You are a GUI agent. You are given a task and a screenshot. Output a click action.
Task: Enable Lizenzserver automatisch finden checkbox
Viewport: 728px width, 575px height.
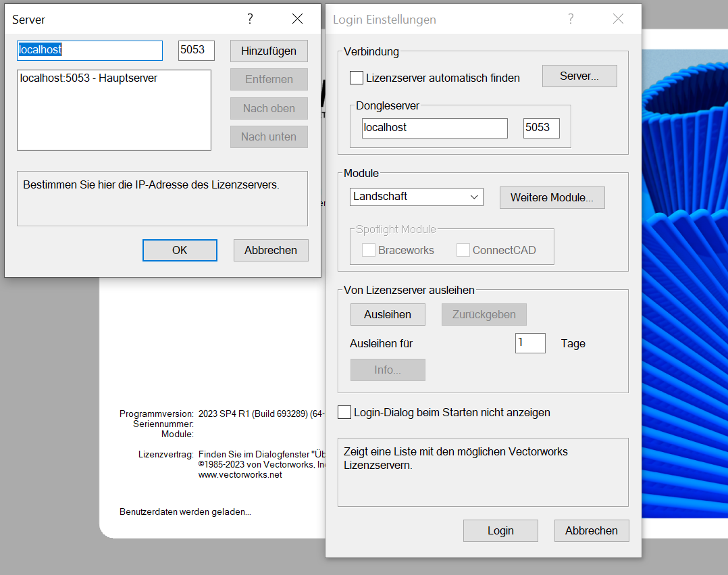click(x=357, y=78)
